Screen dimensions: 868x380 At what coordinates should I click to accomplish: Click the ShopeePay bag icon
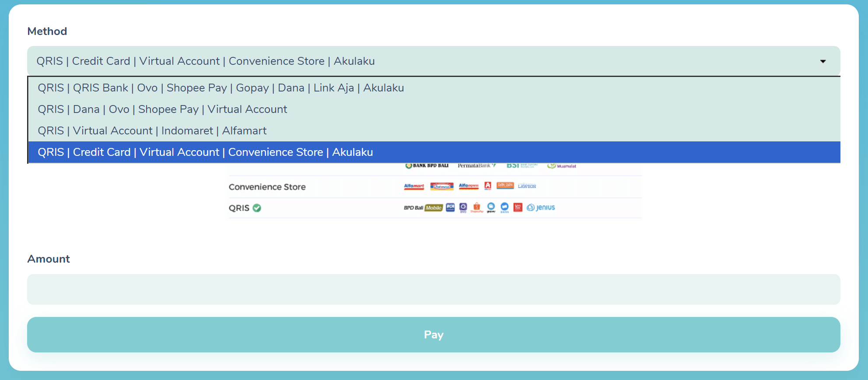click(477, 208)
